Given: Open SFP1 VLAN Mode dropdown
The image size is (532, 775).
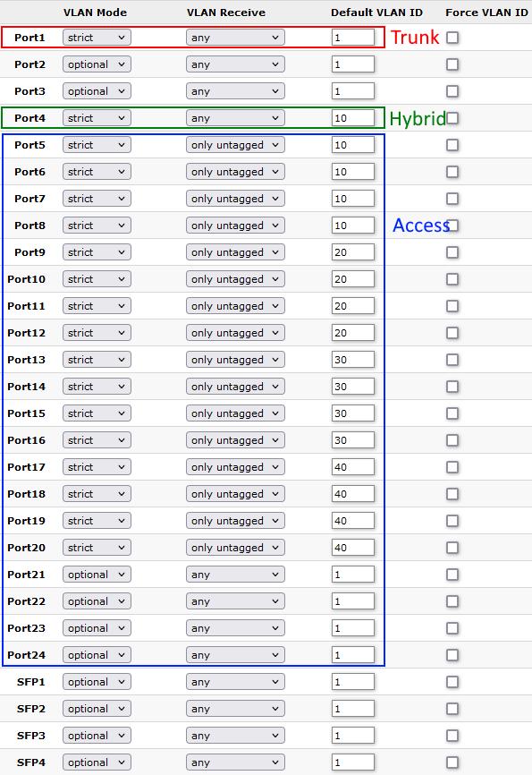Looking at the screenshot, I should 97,682.
